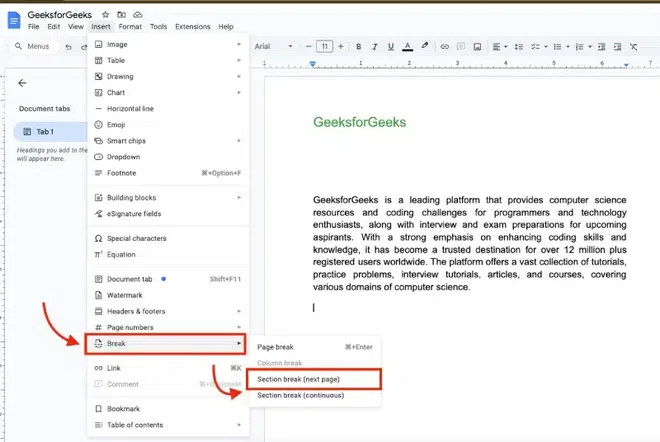This screenshot has height=442, width=660.
Task: Click the clear formatting icon
Action: coord(633,47)
